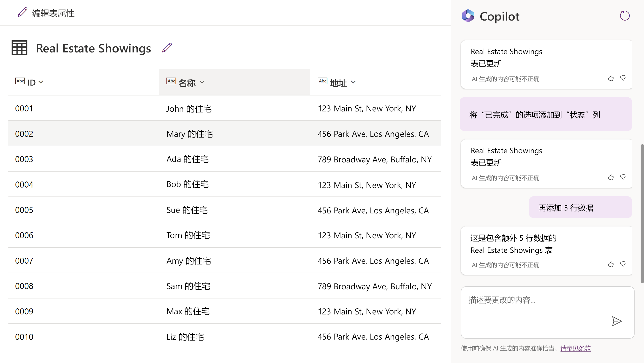Click the Real Estate Showings table grid icon
Screen dimensions: 644x363
20,48
